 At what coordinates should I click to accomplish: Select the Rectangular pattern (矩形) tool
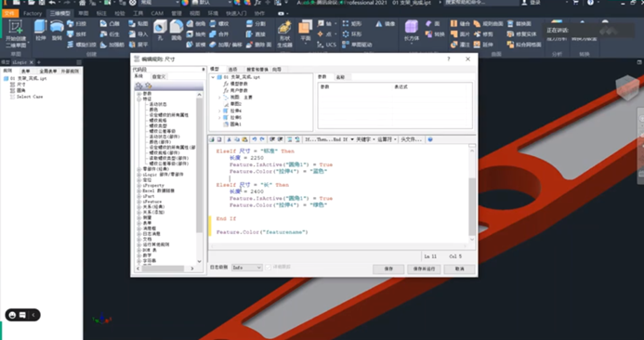pyautogui.click(x=352, y=24)
